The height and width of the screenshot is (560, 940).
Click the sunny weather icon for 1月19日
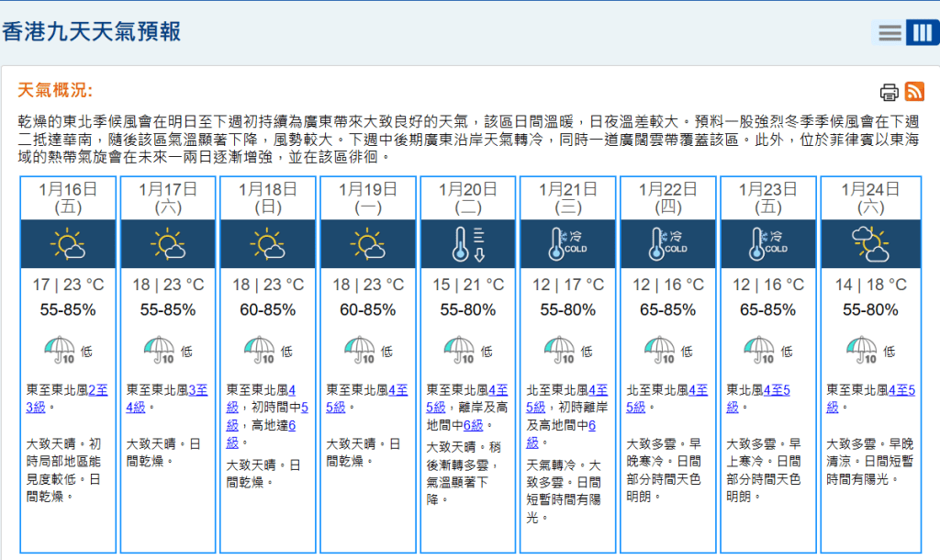pos(368,244)
